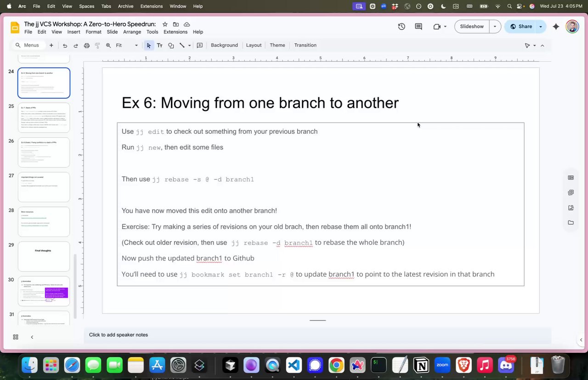Select slide 25 thumbnail
The width and height of the screenshot is (588, 380).
pos(44,118)
